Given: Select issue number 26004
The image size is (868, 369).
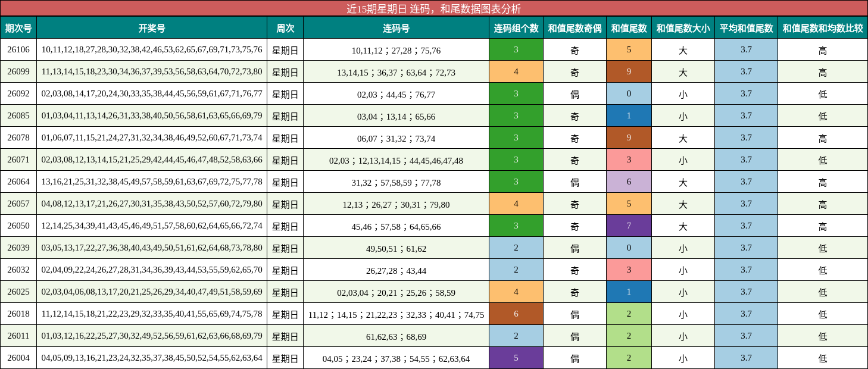Looking at the screenshot, I should point(18,358).
